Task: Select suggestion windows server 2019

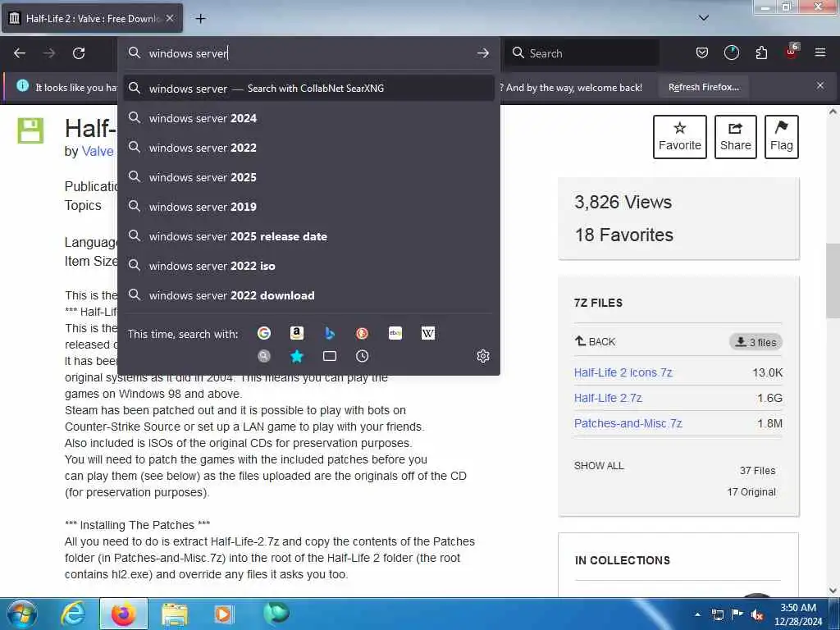Action: [308, 206]
